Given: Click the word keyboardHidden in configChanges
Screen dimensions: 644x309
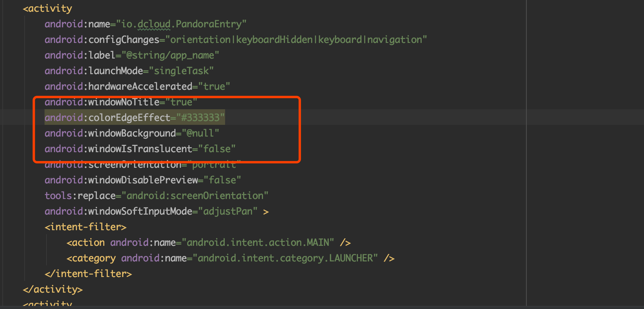Looking at the screenshot, I should pyautogui.click(x=274, y=40).
